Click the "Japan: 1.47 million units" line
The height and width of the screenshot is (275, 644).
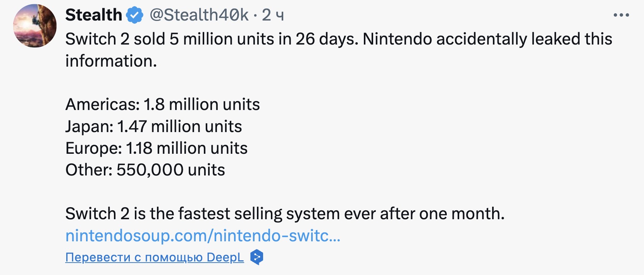[x=153, y=127]
